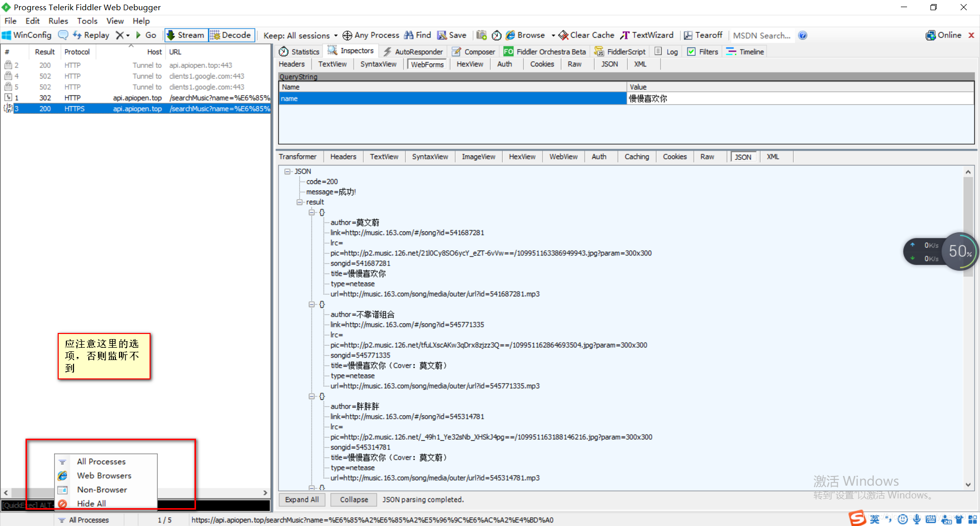Select response Caching tab
Image resolution: width=980 pixels, height=526 pixels.
637,157
